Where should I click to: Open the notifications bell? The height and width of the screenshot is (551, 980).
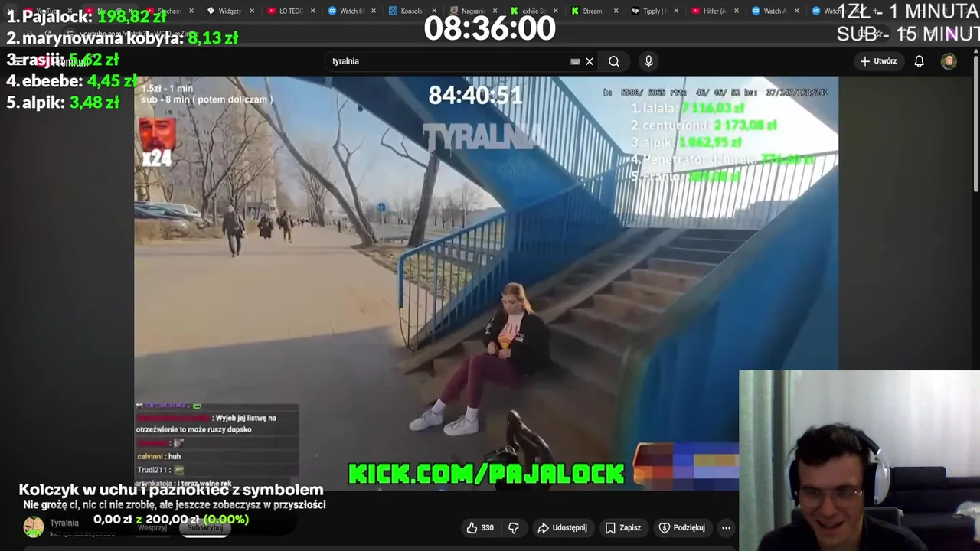[x=919, y=61]
